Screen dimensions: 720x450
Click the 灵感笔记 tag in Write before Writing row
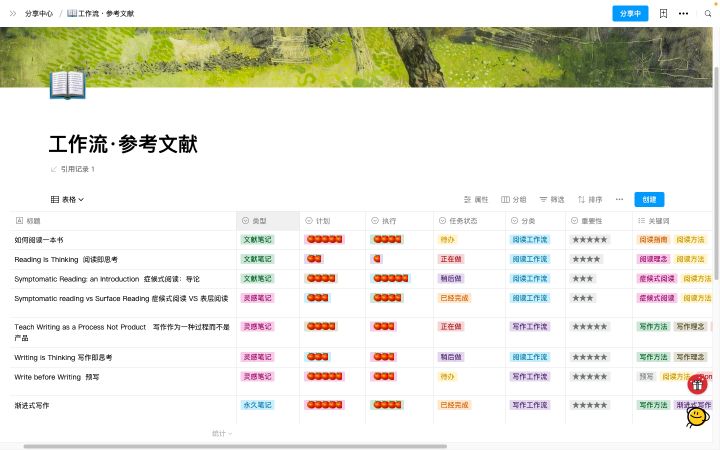pyautogui.click(x=257, y=377)
